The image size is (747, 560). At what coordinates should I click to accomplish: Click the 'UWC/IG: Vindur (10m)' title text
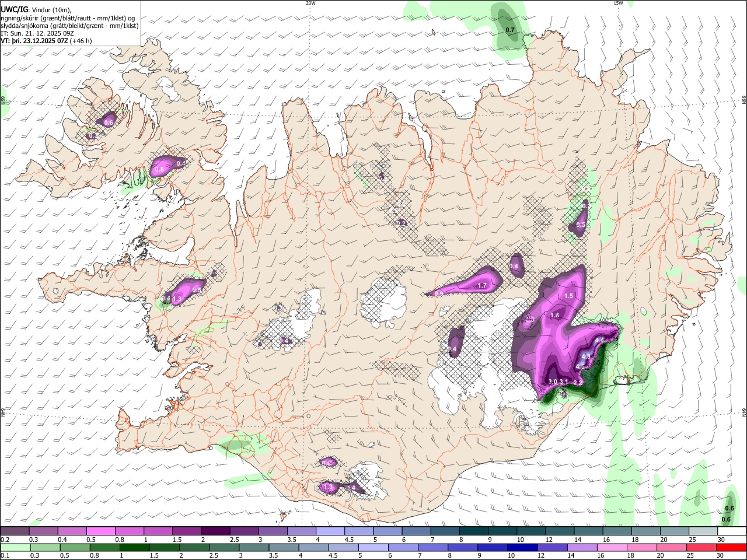(x=35, y=10)
